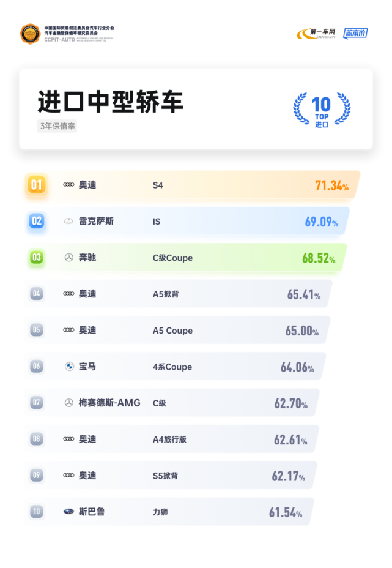Select the 雷克萨斯 IS row

[x=187, y=221]
